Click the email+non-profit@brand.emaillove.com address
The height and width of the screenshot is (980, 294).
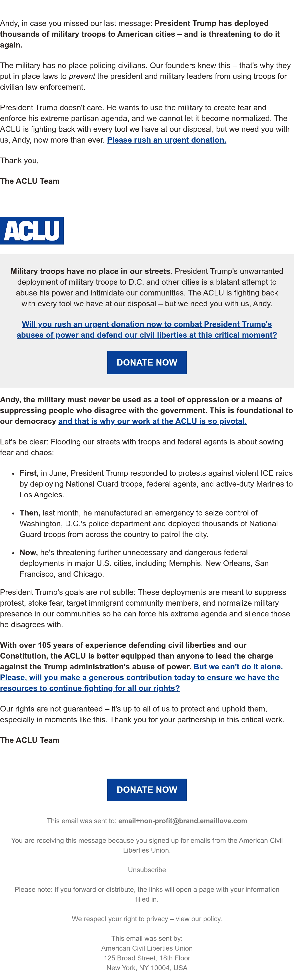183,821
